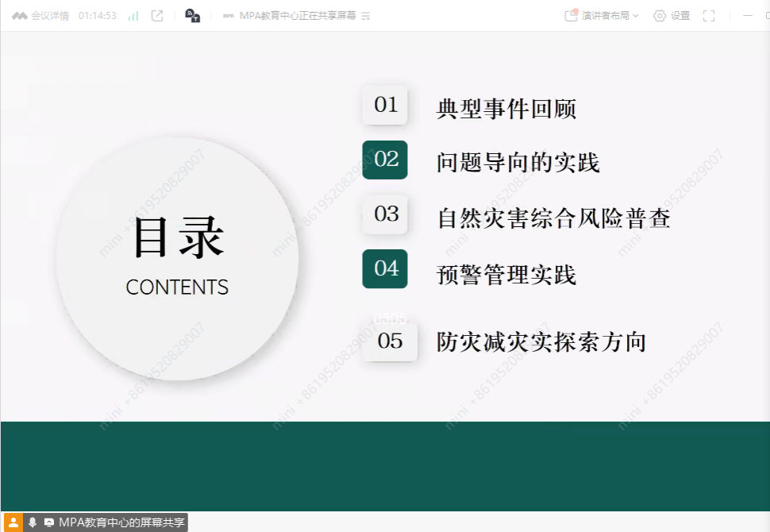Image resolution: width=770 pixels, height=532 pixels.
Task: Select item 05 防灾减灾实探索方向
Action: coord(541,342)
